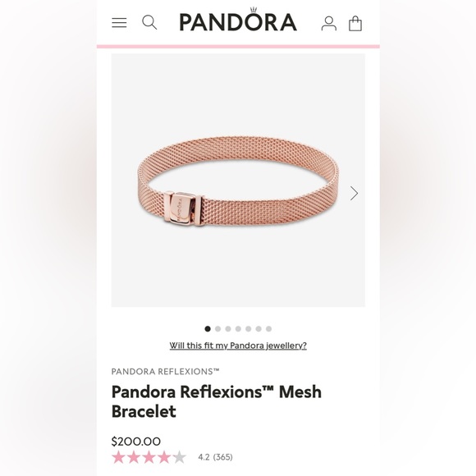This screenshot has height=476, width=476.
Task: Open the hamburger menu
Action: click(119, 23)
